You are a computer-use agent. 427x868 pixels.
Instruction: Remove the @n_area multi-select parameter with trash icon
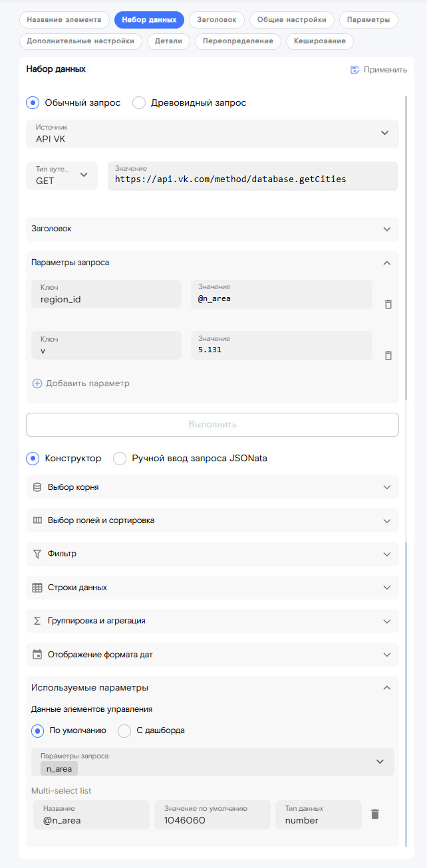pos(375,814)
